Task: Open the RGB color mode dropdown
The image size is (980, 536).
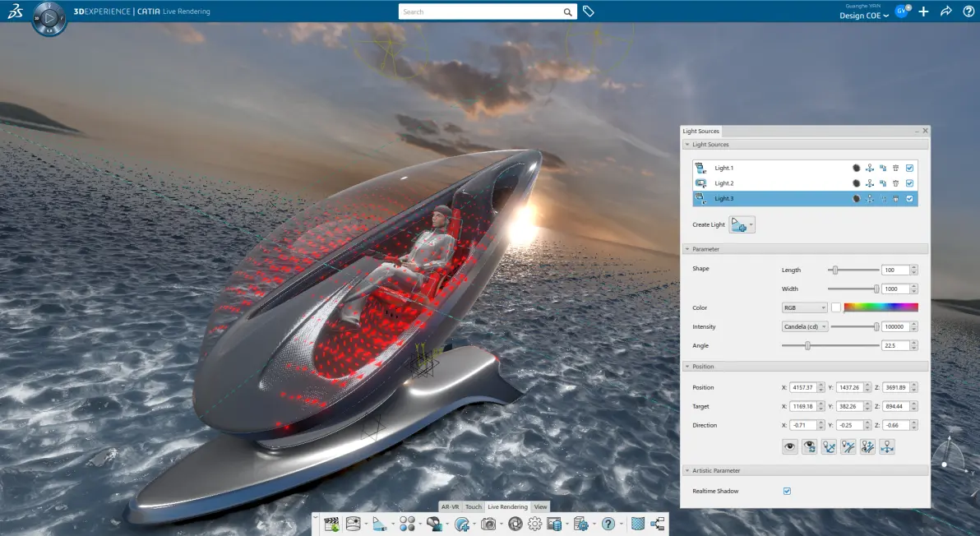Action: click(804, 308)
